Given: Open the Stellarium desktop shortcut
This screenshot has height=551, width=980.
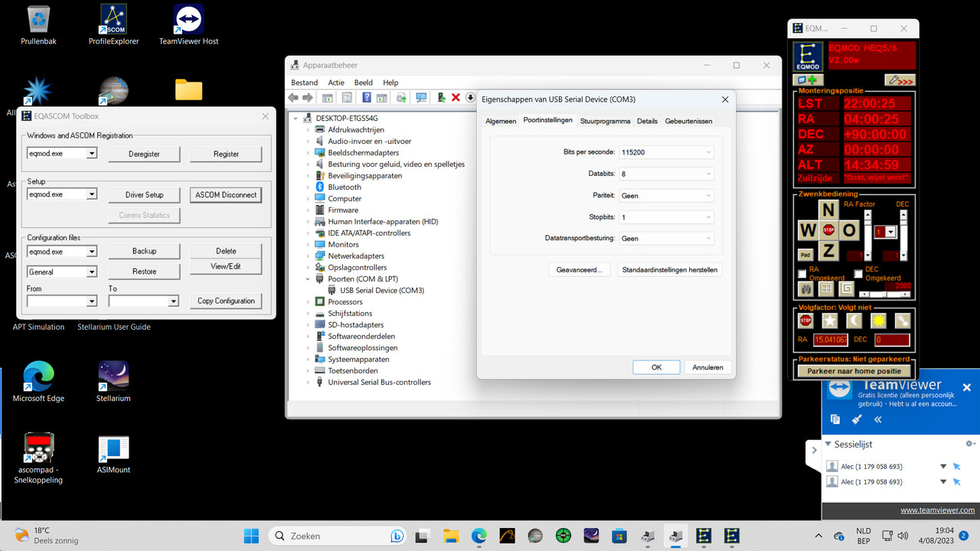Looking at the screenshot, I should coord(113,382).
